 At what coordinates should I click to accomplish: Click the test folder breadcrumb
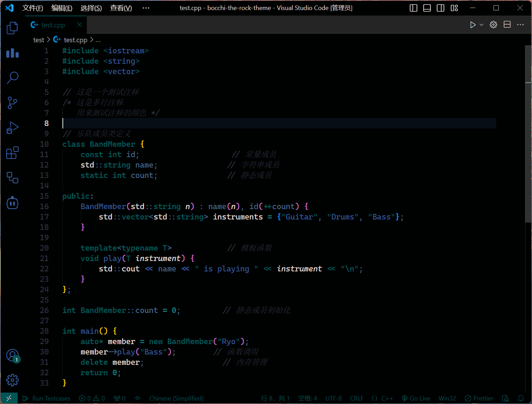[x=39, y=40]
